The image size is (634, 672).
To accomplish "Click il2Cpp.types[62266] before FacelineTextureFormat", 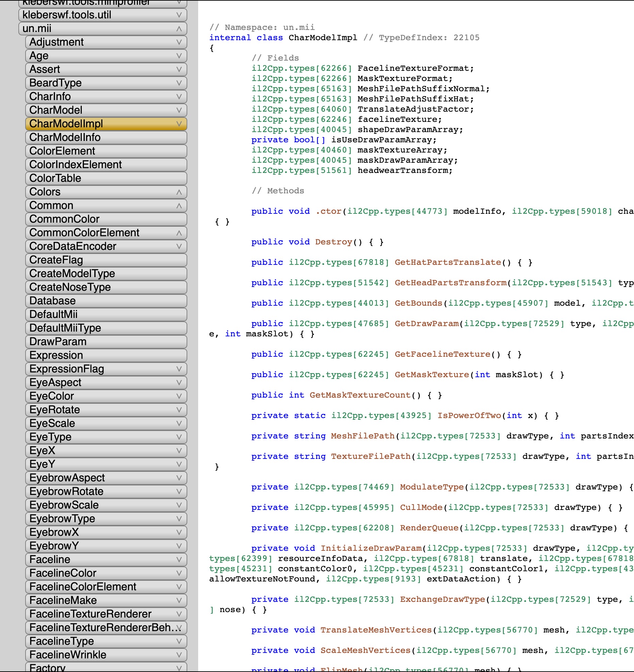I will (301, 68).
